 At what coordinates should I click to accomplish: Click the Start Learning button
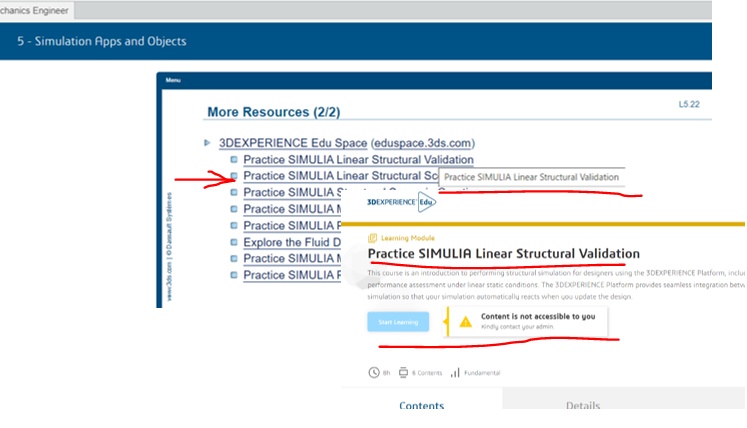tap(398, 322)
